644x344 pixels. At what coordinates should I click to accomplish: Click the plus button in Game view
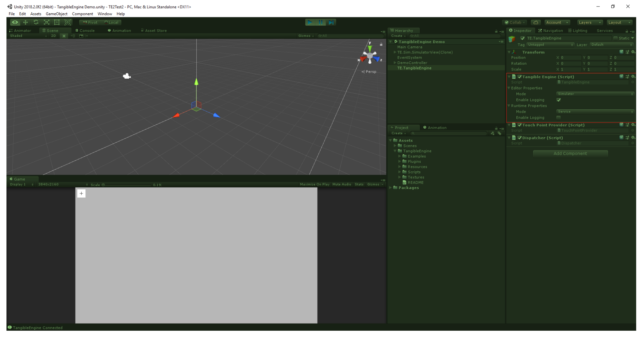81,193
